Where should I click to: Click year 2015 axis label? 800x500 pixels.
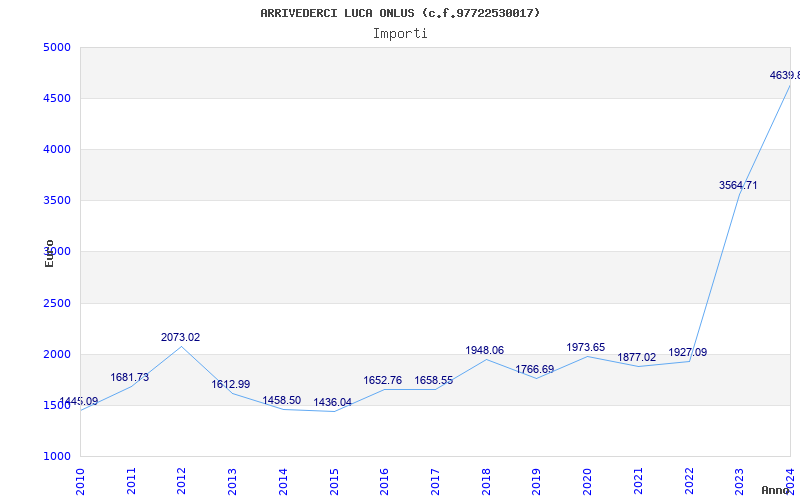pos(334,480)
